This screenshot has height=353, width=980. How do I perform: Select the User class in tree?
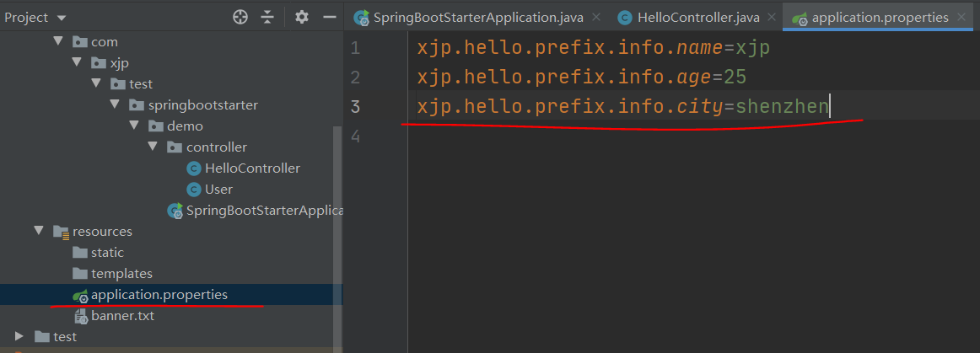click(218, 190)
